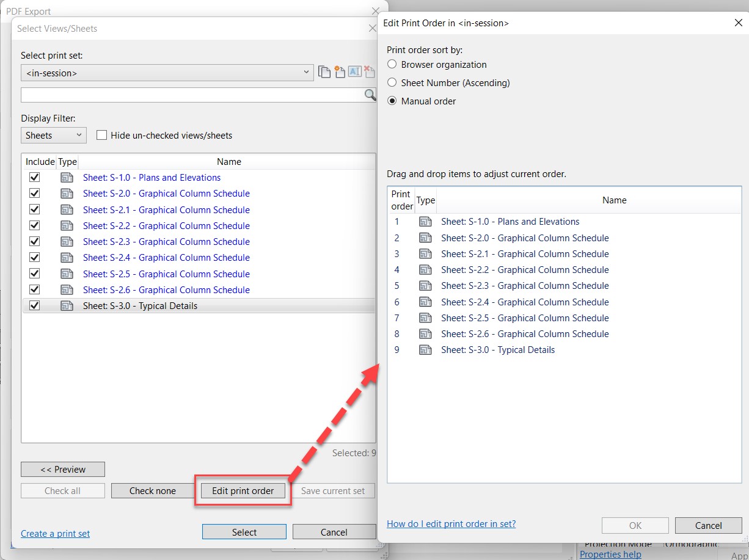Select 'Sheet: S-2.2 - Graphical Column Schedule' in print order list
The height and width of the screenshot is (560, 749).
(x=525, y=270)
